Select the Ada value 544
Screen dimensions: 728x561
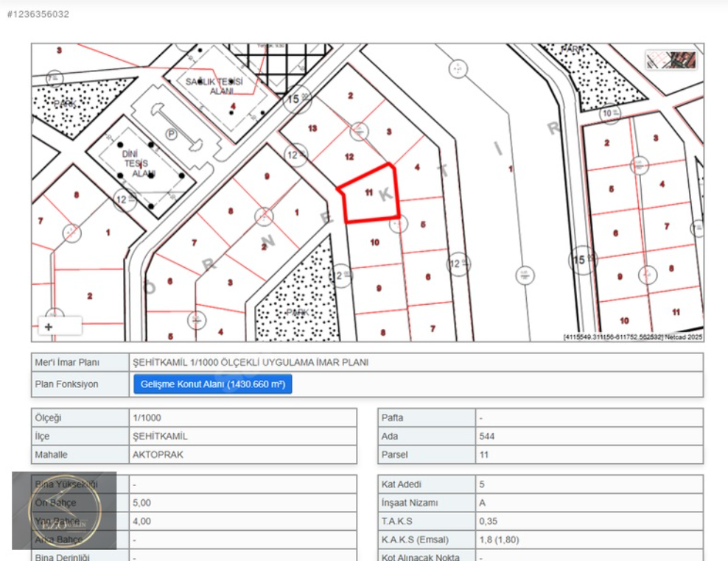coord(487,436)
